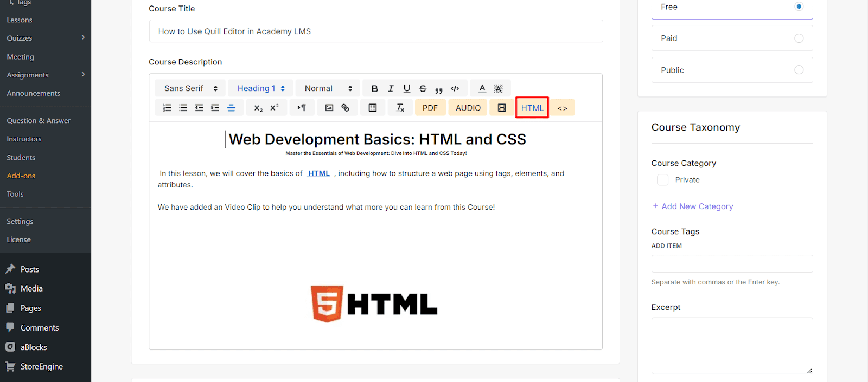Click the Course Title input field
The image size is (868, 382).
[376, 31]
